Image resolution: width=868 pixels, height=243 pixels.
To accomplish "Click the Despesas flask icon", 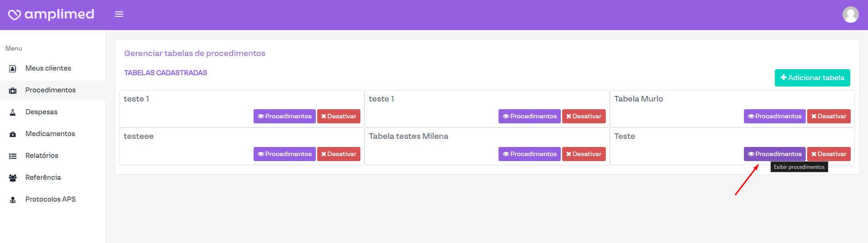I will pos(13,112).
